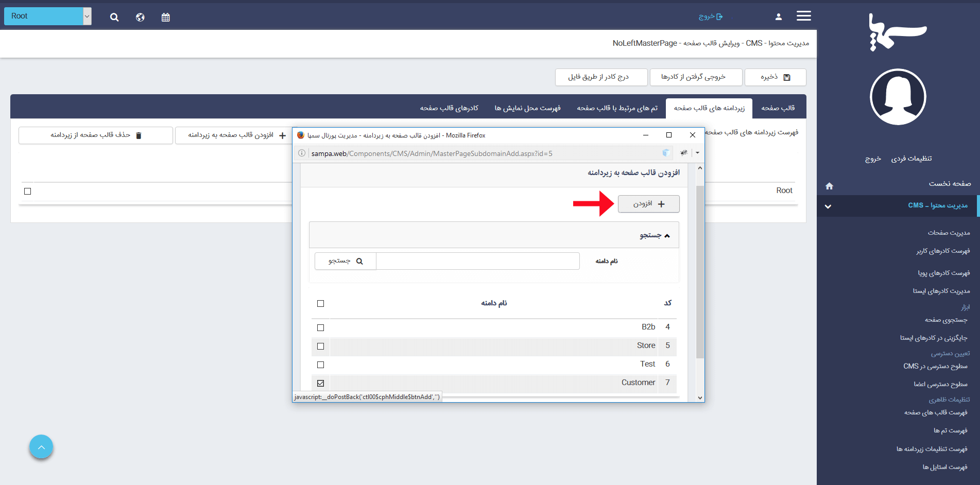The width and height of the screenshot is (980, 485).
Task: Open the Root dropdown selector
Action: [x=47, y=16]
